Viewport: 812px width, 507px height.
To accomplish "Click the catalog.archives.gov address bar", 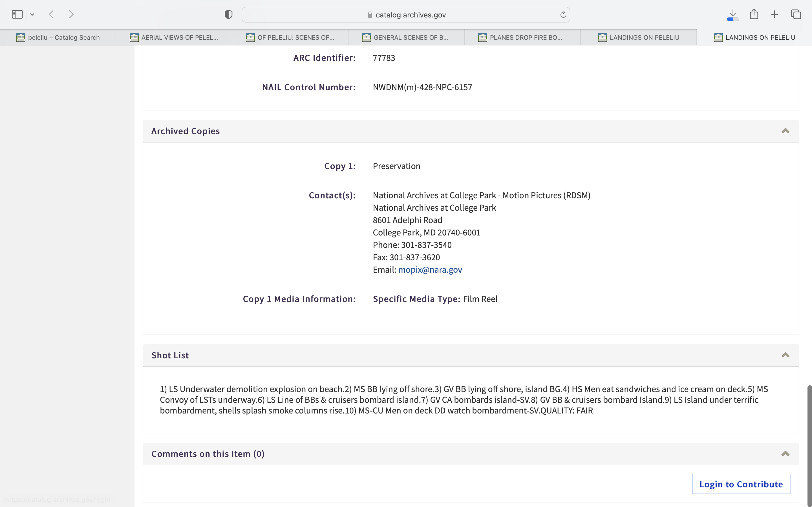I will point(405,15).
